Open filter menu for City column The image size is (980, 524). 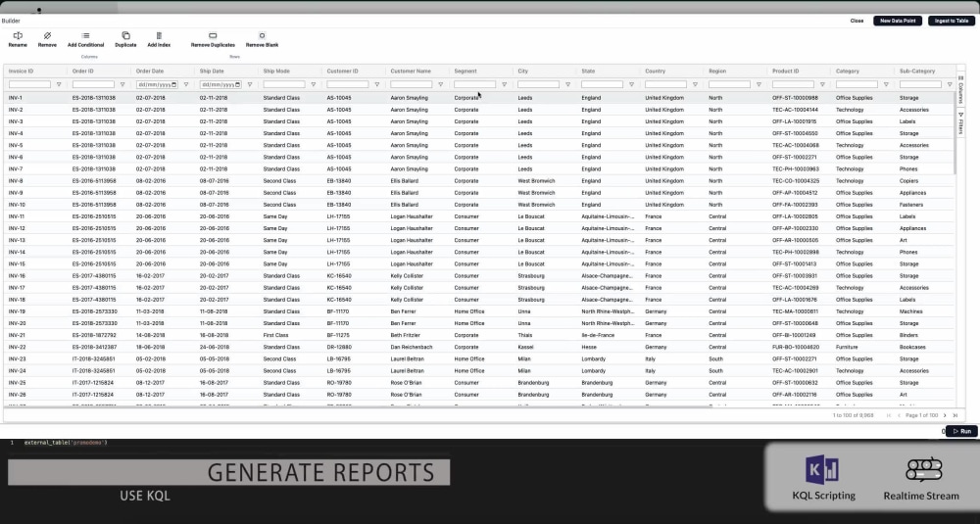click(568, 84)
